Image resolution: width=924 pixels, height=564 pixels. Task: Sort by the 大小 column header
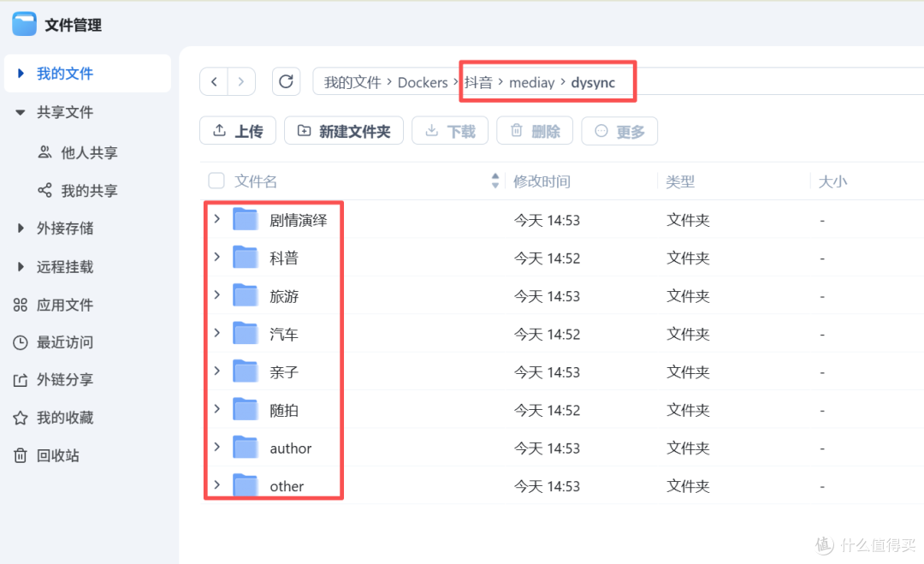tap(832, 181)
